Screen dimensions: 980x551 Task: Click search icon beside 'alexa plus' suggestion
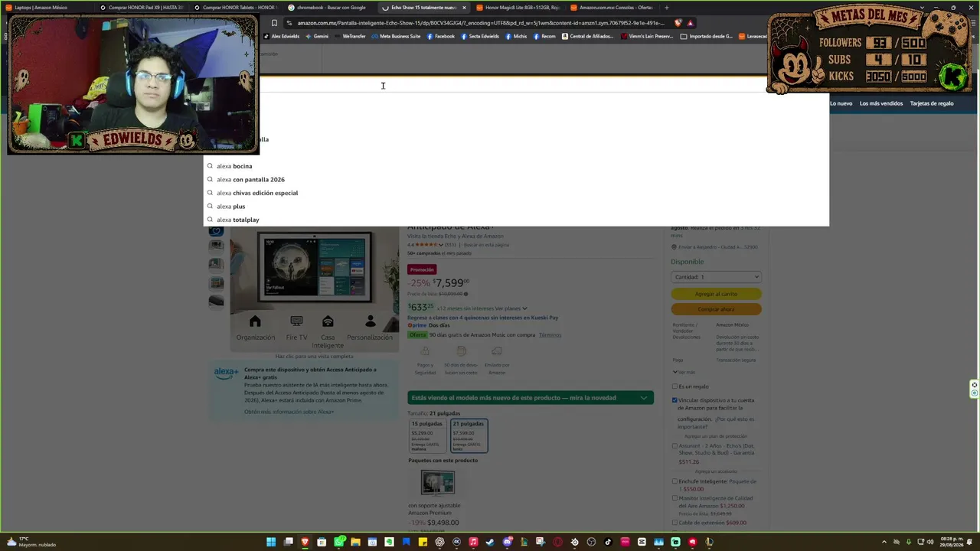[x=210, y=206]
